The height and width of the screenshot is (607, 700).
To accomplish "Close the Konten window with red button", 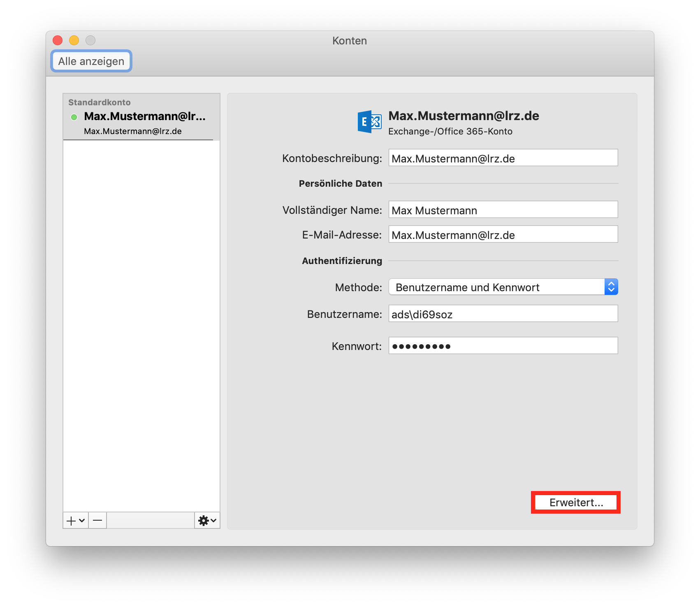I will pyautogui.click(x=58, y=40).
